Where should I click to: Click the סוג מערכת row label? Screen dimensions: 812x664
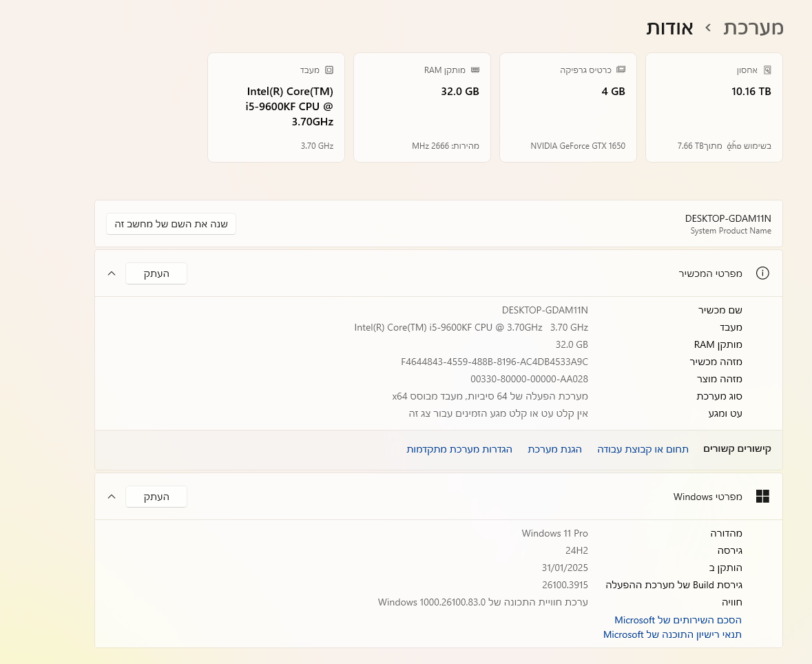(719, 396)
